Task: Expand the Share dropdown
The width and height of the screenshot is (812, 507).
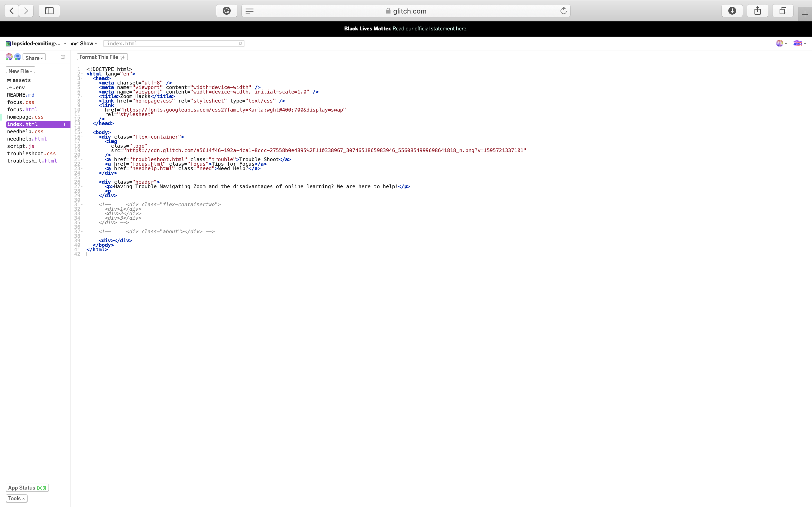Action: point(34,58)
